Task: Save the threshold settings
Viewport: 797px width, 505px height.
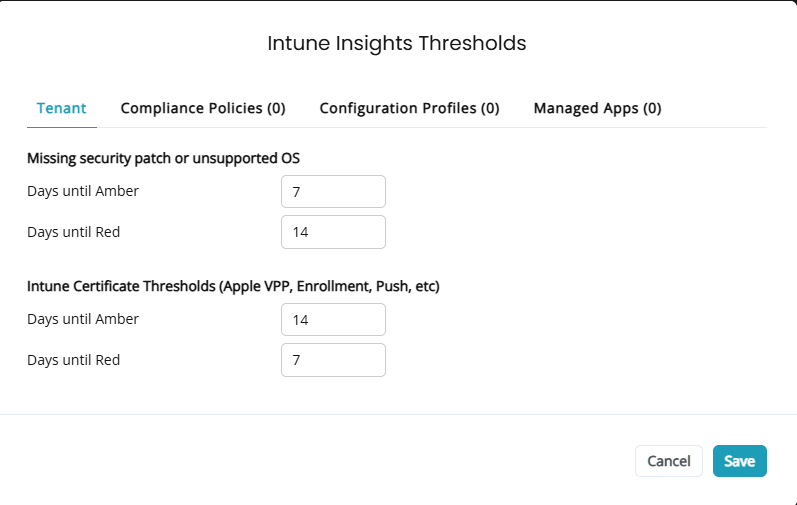Action: (739, 461)
